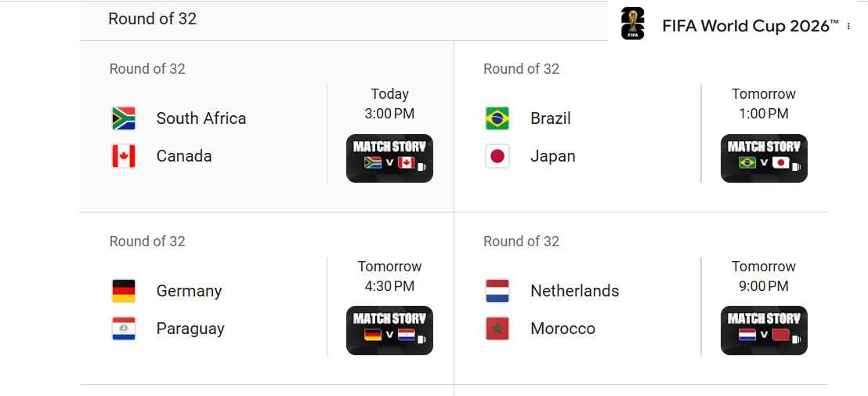Screen dimensions: 868x396
Task: Click the Paraguay flag icon
Action: (x=124, y=329)
